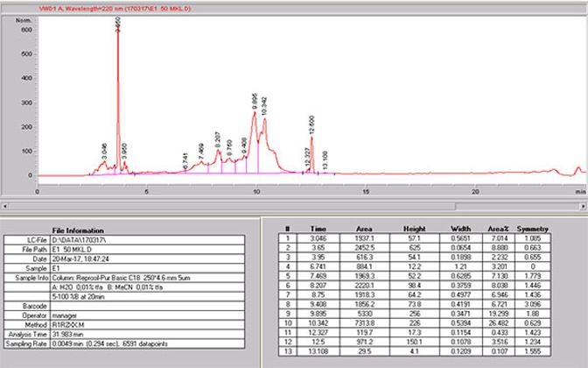Click area value 1937.1 in peak table
This screenshot has width=588, height=368.
tap(365, 238)
